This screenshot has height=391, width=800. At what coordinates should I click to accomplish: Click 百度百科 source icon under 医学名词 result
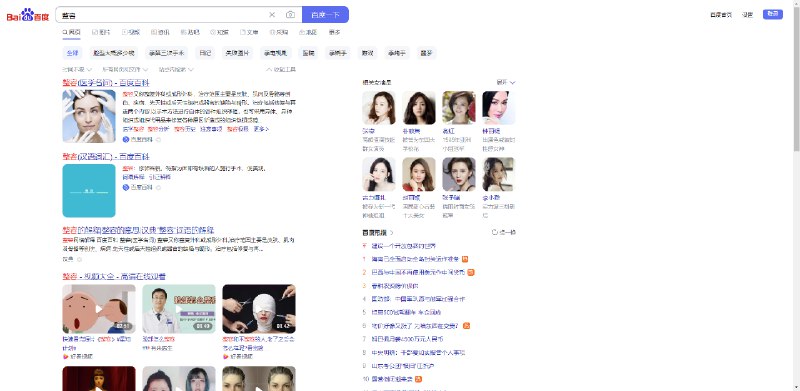126,139
